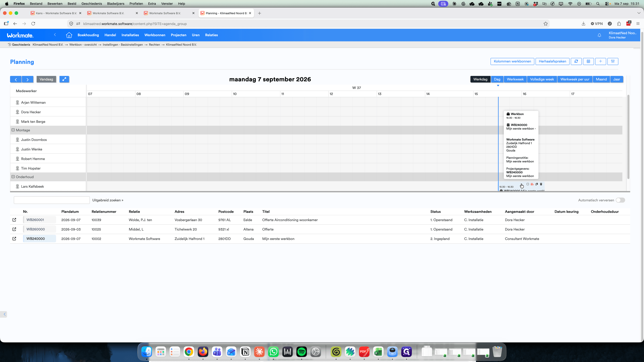Switch to the Dag view
Screen dimensions: 644x362
497,79
